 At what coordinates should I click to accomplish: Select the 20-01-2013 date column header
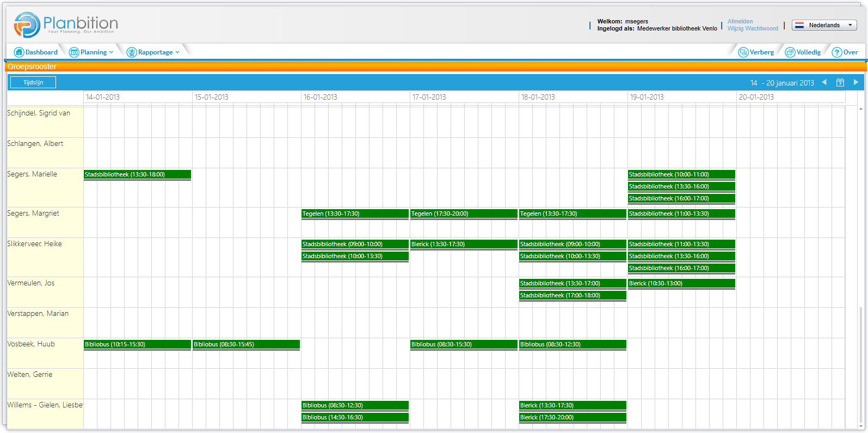791,97
